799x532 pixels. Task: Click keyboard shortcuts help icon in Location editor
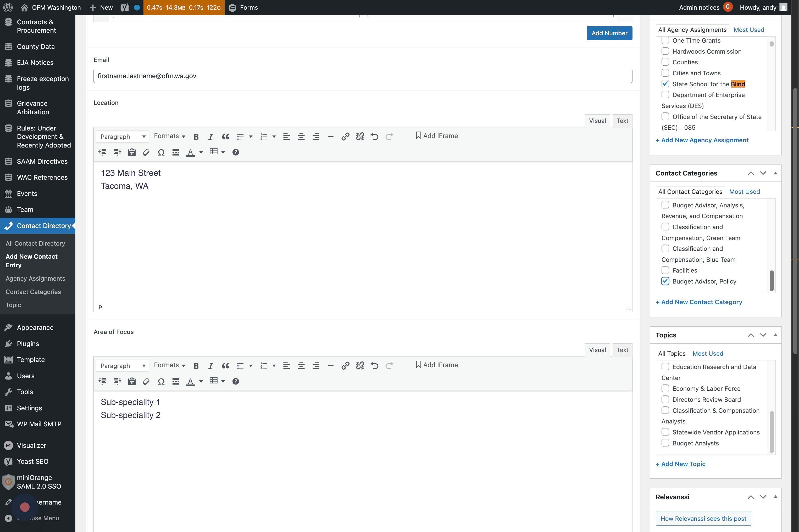235,152
